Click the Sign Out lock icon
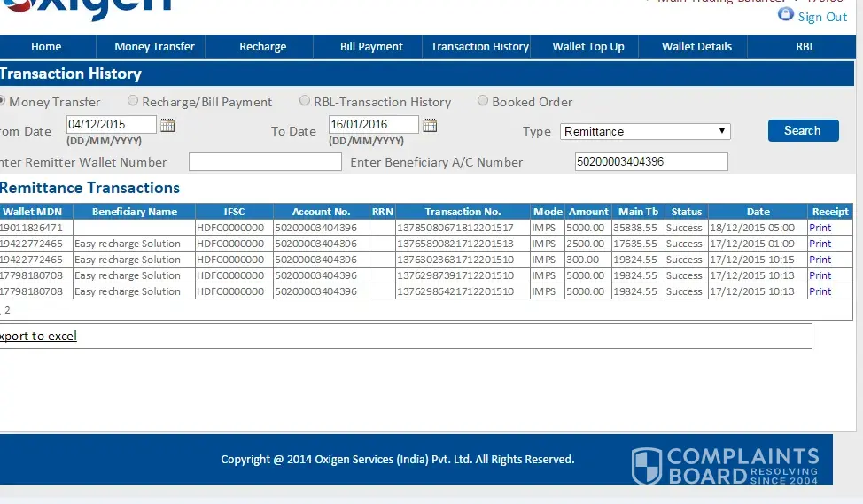Image resolution: width=863 pixels, height=504 pixels. click(x=785, y=15)
